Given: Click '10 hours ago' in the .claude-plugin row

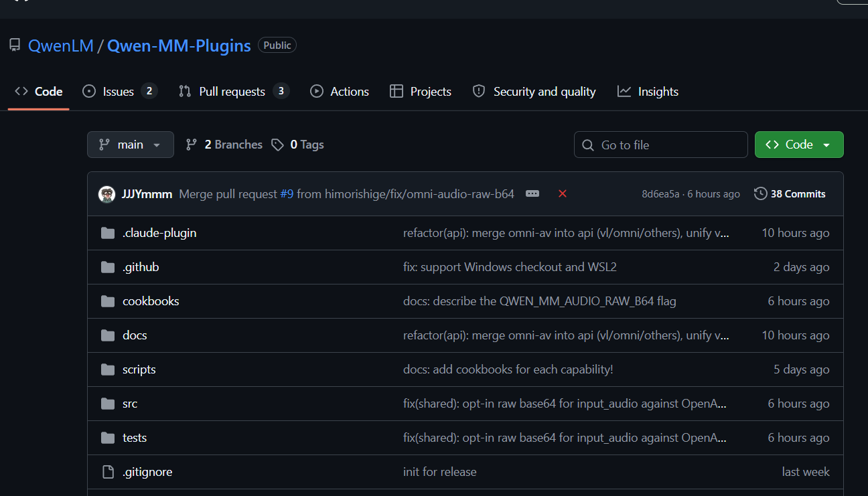Looking at the screenshot, I should (x=796, y=233).
